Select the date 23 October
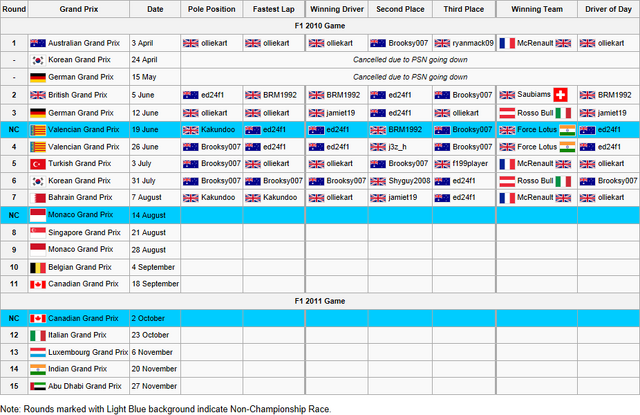Viewport: 640px width, 415px height. click(150, 335)
